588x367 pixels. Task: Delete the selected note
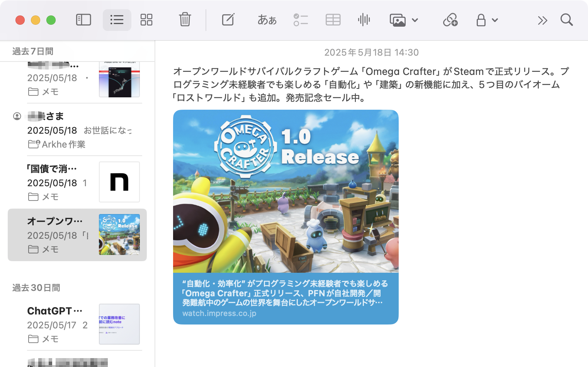pyautogui.click(x=185, y=20)
